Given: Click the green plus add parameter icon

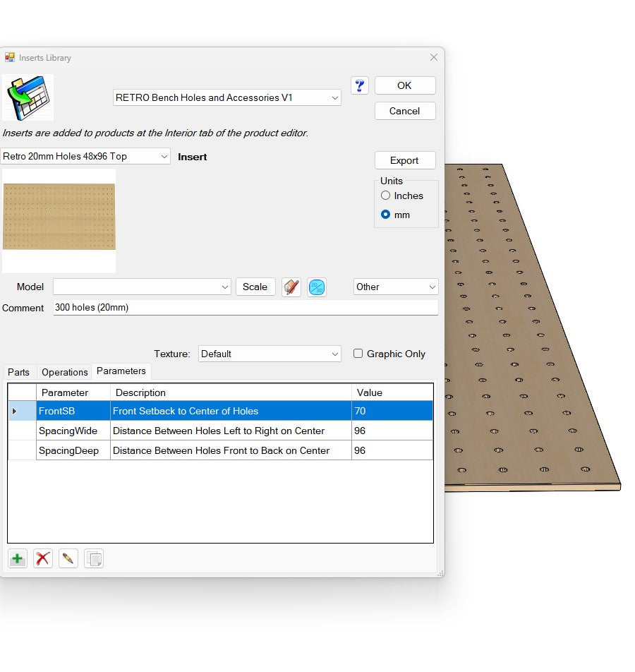Looking at the screenshot, I should (x=18, y=559).
